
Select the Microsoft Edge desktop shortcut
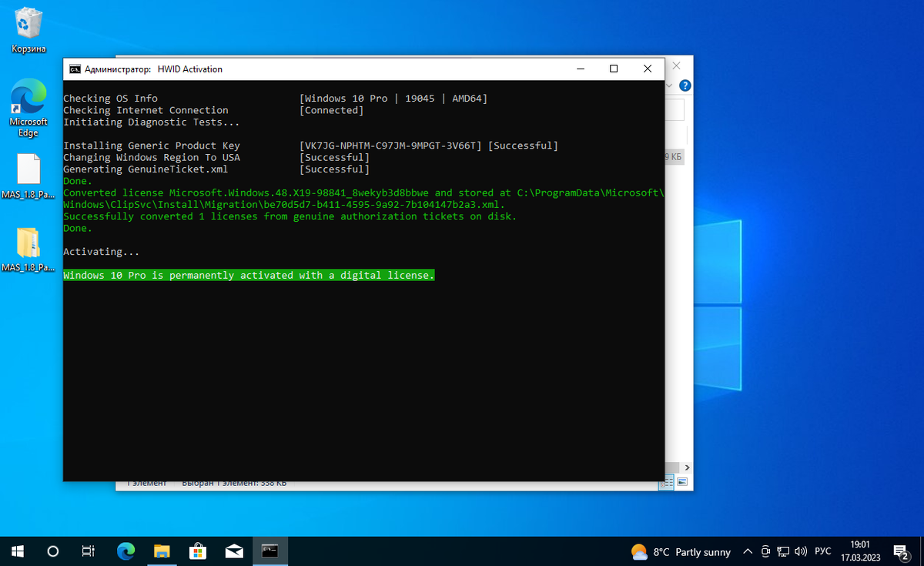click(28, 109)
